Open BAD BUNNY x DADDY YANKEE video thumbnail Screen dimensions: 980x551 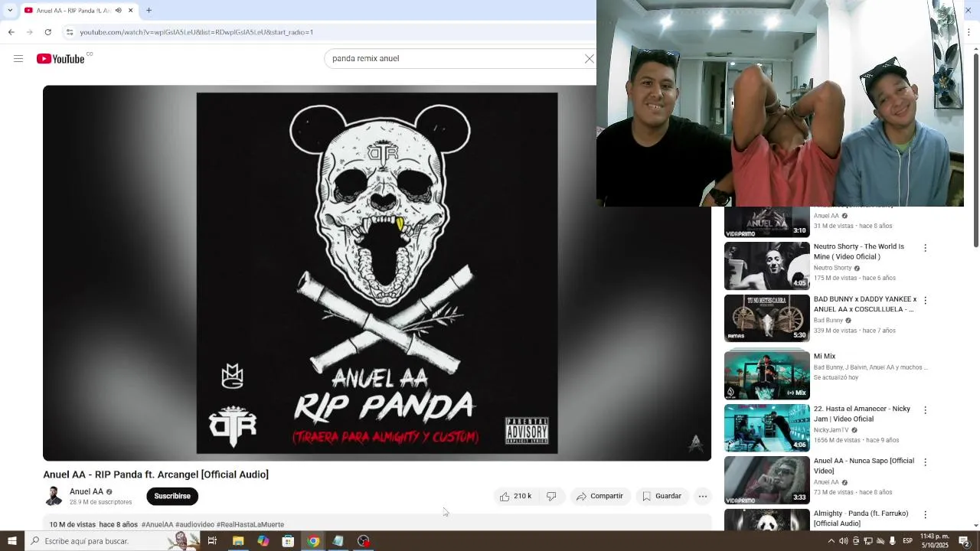[x=766, y=318]
